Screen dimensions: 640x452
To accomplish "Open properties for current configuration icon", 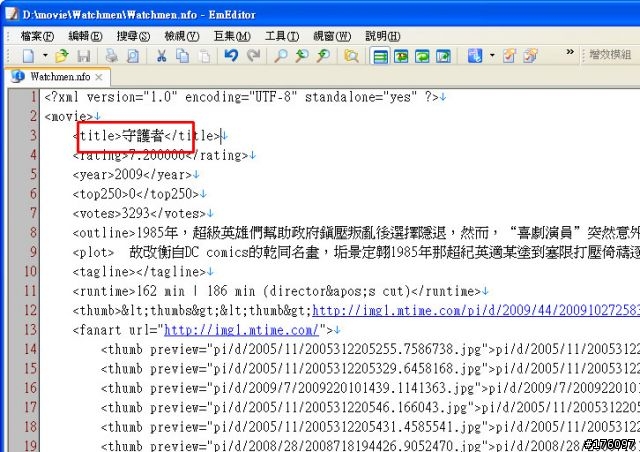I will tap(509, 56).
